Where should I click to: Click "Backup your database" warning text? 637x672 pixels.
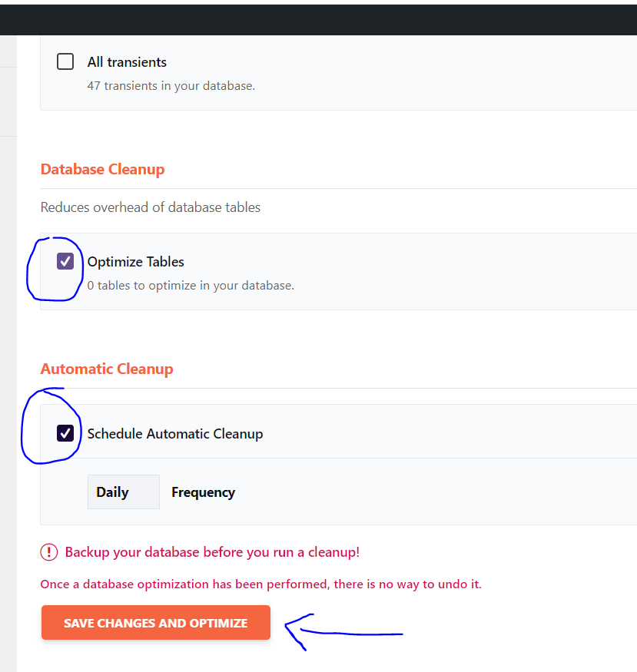[x=212, y=552]
